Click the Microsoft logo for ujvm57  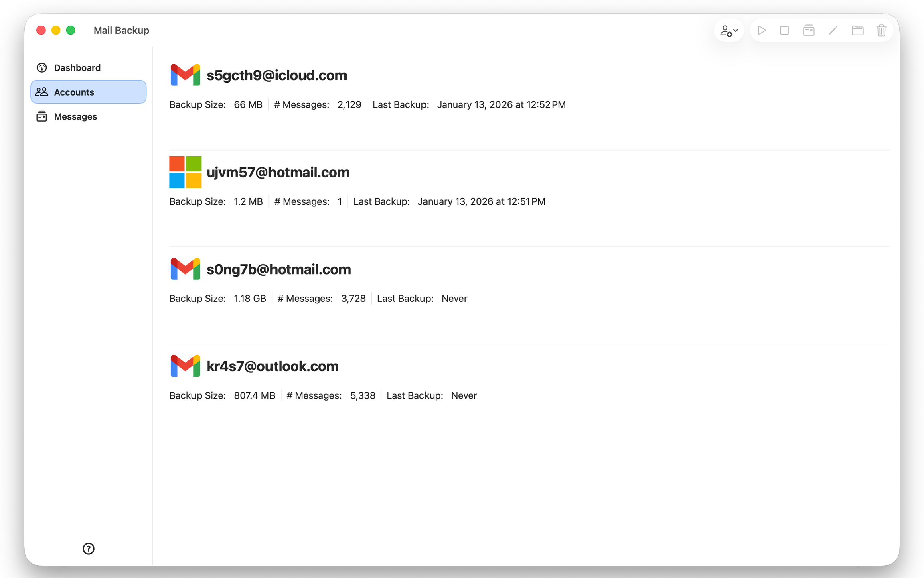[185, 172]
